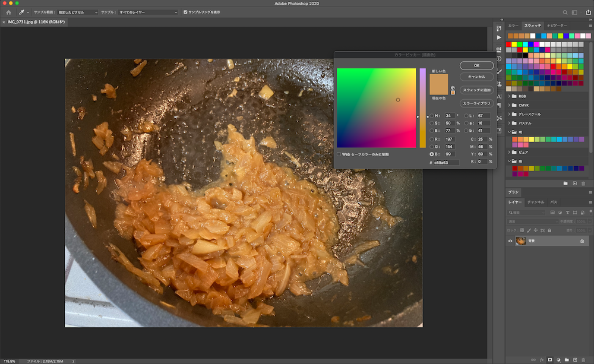Disable the サンプリングリングを表示 checkbox
The height and width of the screenshot is (364, 594).
(x=185, y=12)
